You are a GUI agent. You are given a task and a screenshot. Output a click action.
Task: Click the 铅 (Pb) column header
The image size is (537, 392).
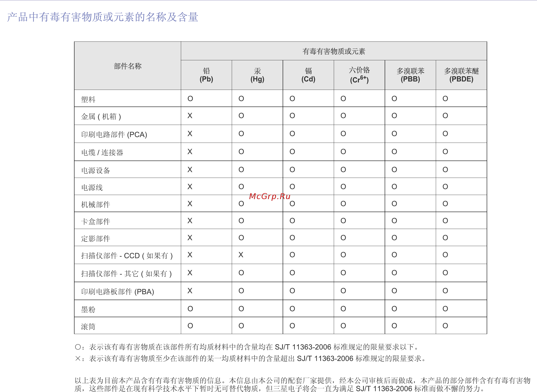pyautogui.click(x=206, y=75)
